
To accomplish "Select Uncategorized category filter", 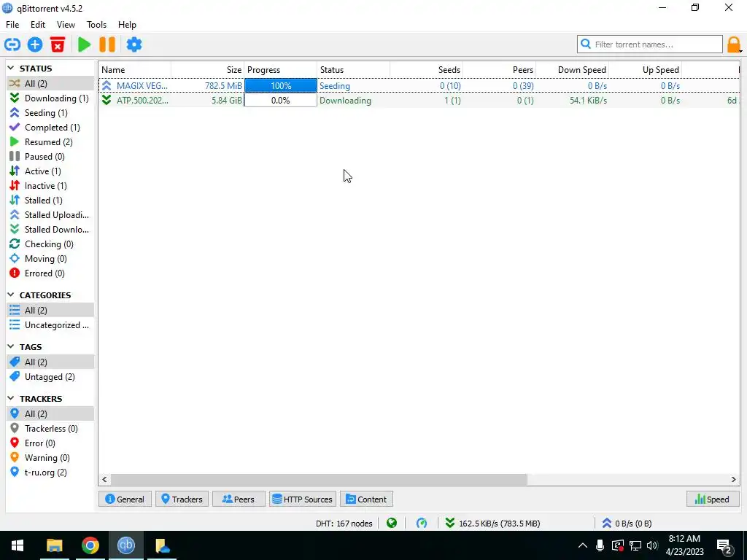I will 50,325.
